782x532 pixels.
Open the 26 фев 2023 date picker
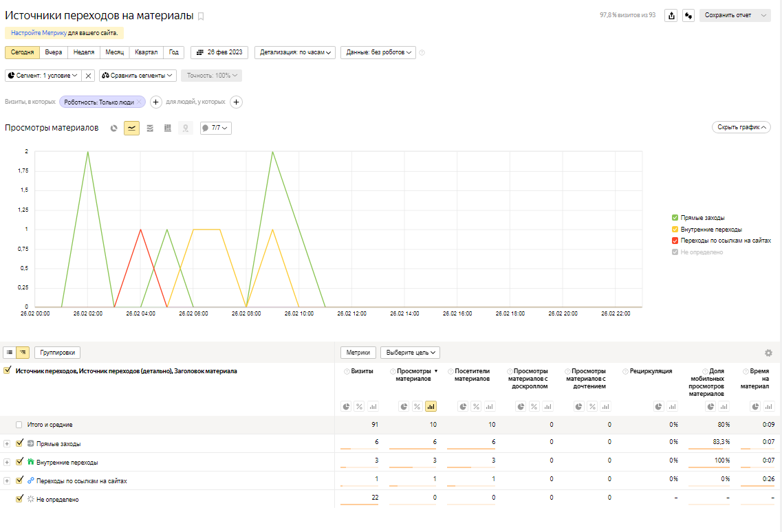219,52
